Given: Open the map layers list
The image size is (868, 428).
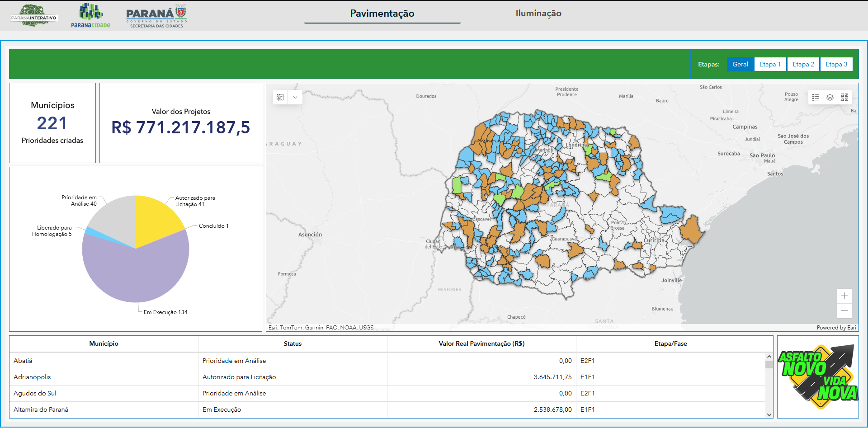Looking at the screenshot, I should pyautogui.click(x=830, y=97).
